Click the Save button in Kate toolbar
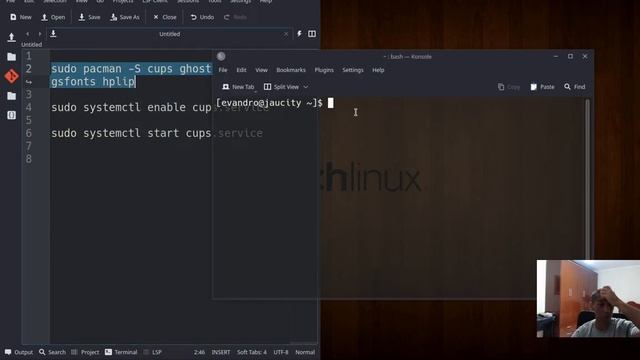640x360 pixels. tap(89, 17)
